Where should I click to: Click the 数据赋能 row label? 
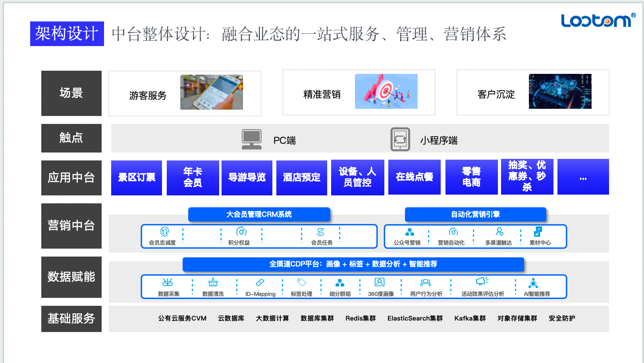71,277
